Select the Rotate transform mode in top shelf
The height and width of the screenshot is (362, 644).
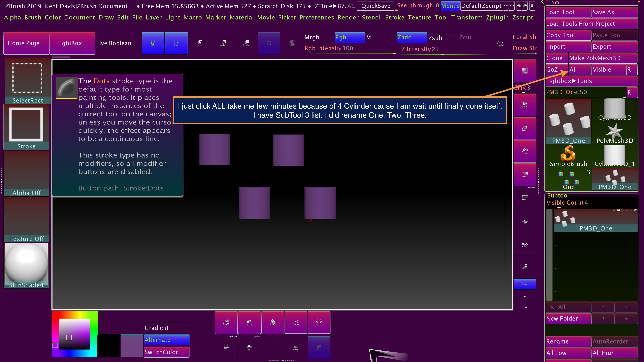pyautogui.click(x=246, y=43)
